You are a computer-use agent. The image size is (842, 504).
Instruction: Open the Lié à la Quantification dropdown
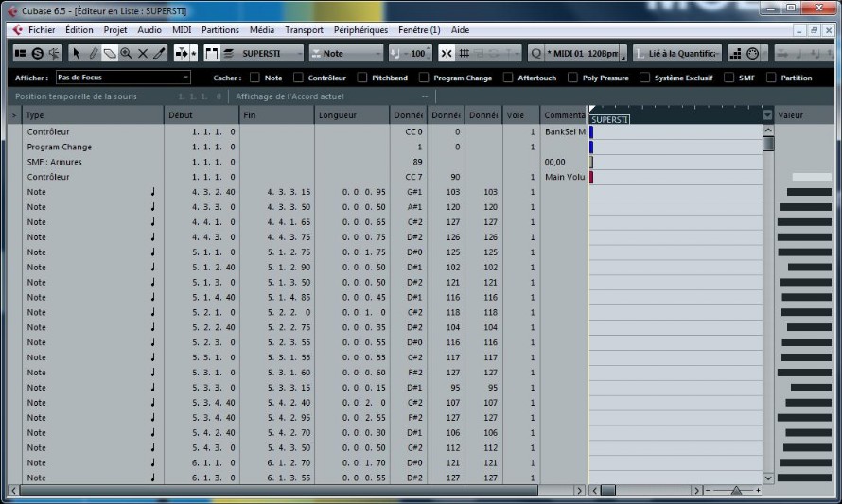click(x=677, y=53)
